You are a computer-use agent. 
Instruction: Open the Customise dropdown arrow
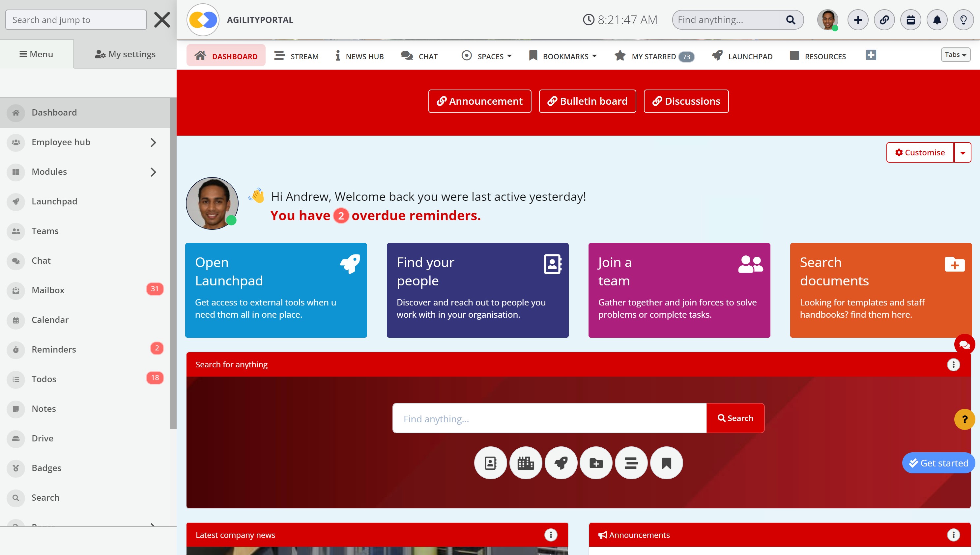point(963,152)
